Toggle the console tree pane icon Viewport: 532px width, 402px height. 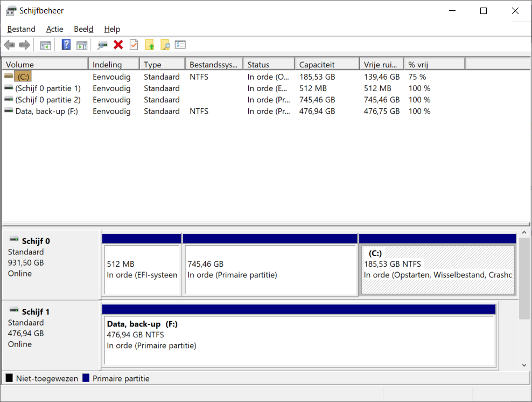tap(46, 45)
